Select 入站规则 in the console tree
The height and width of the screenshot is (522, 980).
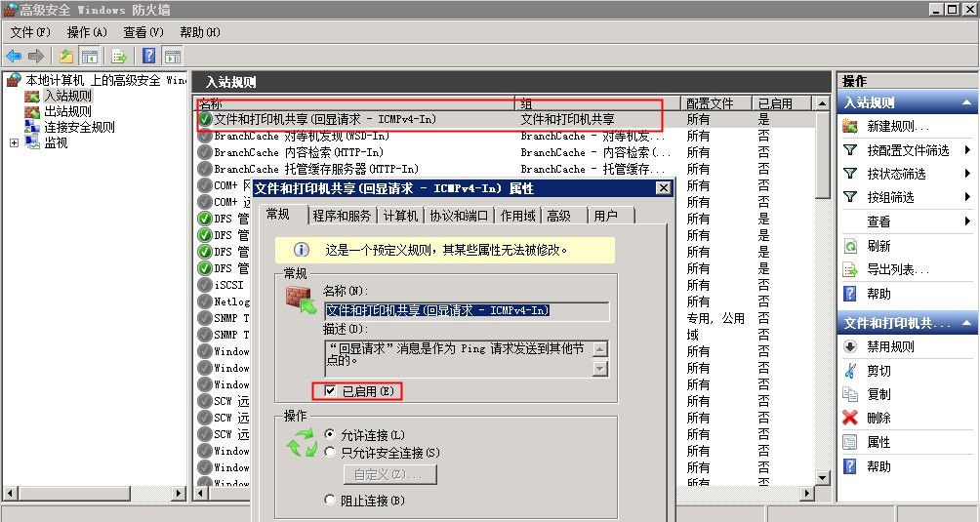(x=67, y=97)
